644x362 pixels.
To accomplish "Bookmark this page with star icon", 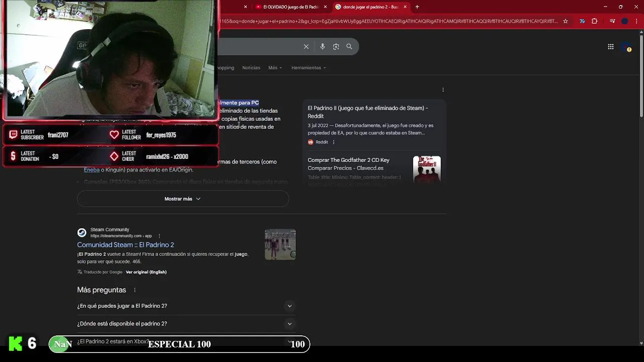I will (566, 21).
